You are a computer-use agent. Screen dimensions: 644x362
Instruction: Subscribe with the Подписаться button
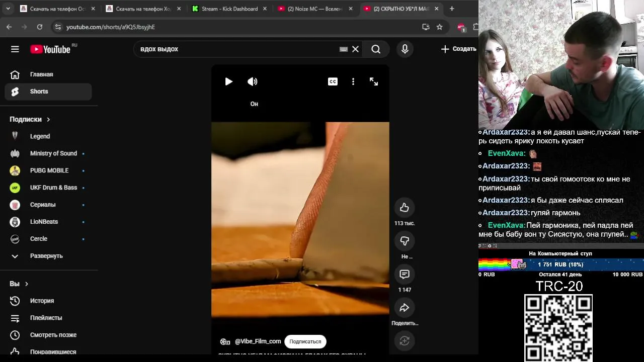[305, 341]
